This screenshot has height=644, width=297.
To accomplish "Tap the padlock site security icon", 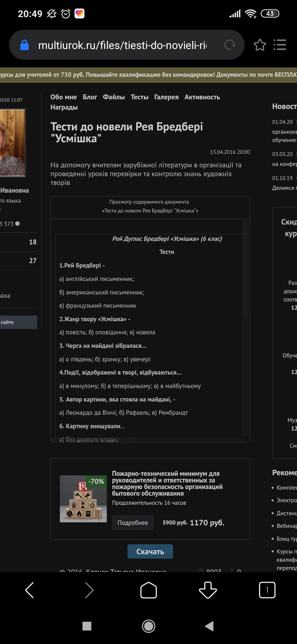I will [24, 45].
